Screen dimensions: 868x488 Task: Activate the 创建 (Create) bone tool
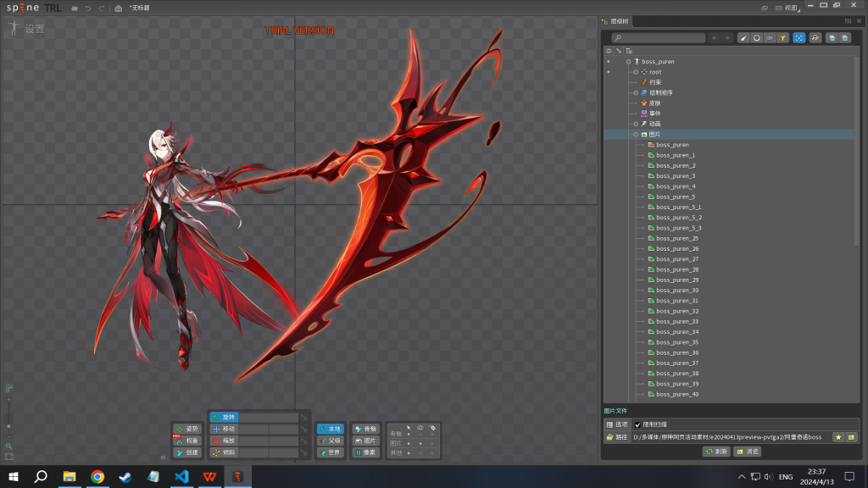tap(187, 452)
